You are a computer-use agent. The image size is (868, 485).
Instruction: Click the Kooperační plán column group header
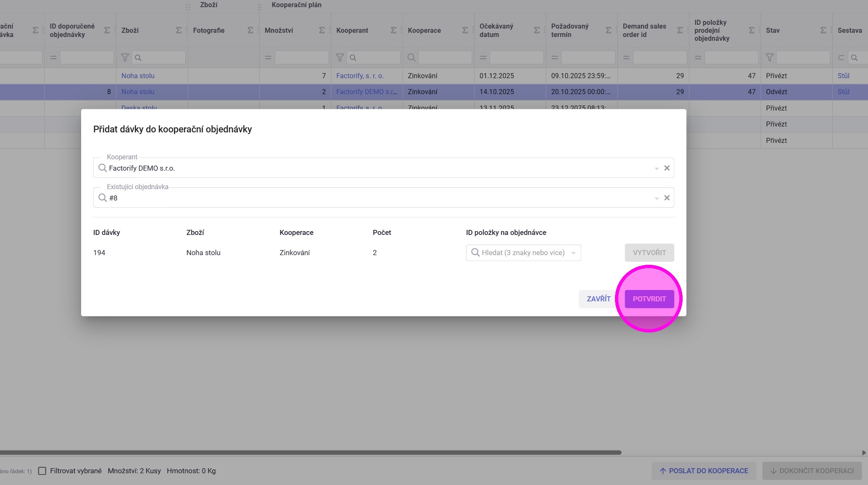(x=296, y=5)
